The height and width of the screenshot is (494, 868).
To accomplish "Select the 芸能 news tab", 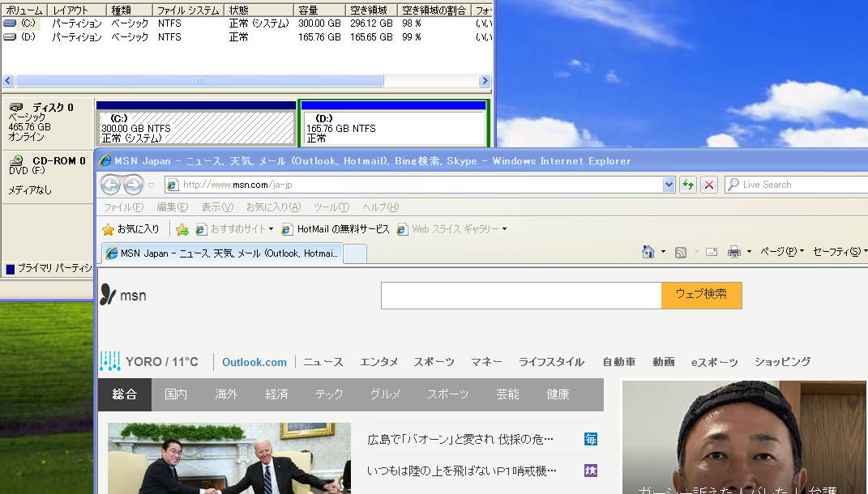I will pyautogui.click(x=507, y=394).
